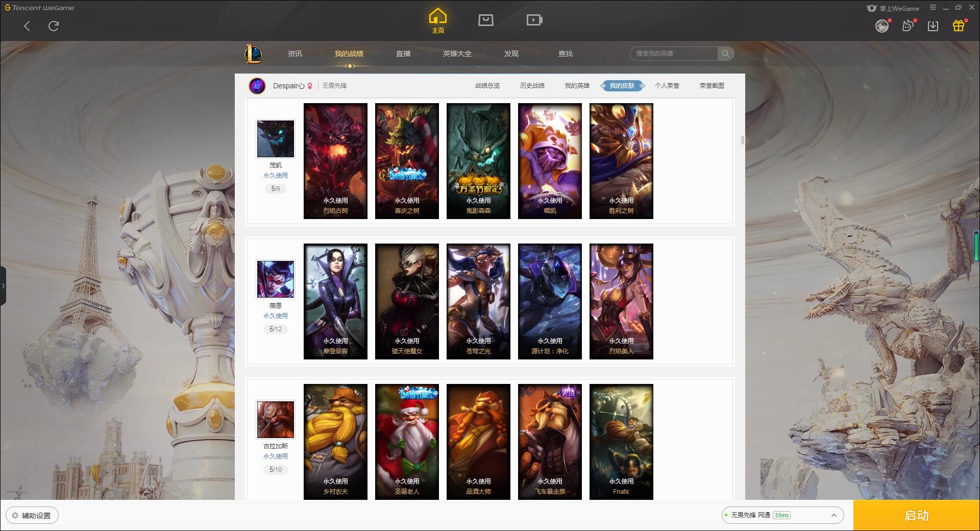Click the search heroes input field
The height and width of the screenshot is (531, 980).
pos(674,54)
